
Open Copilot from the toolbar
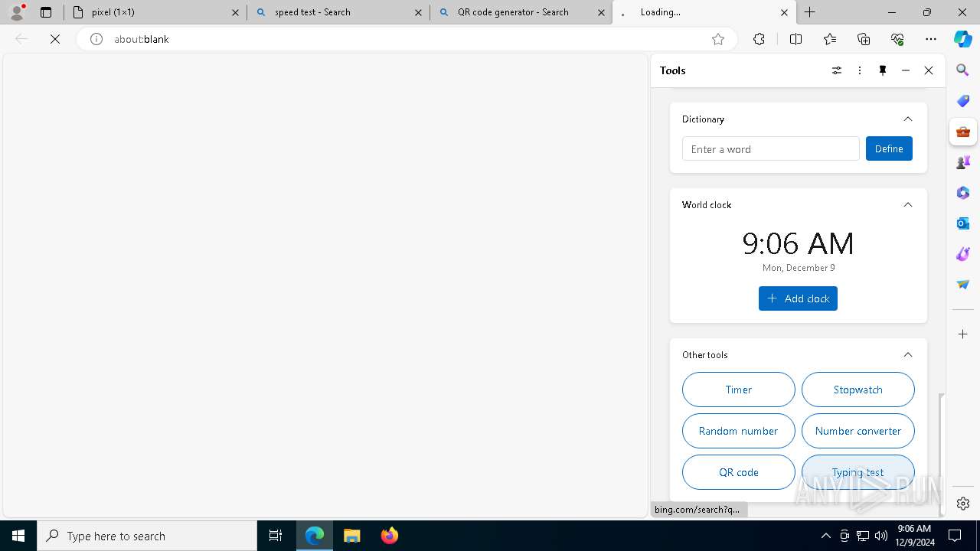963,39
